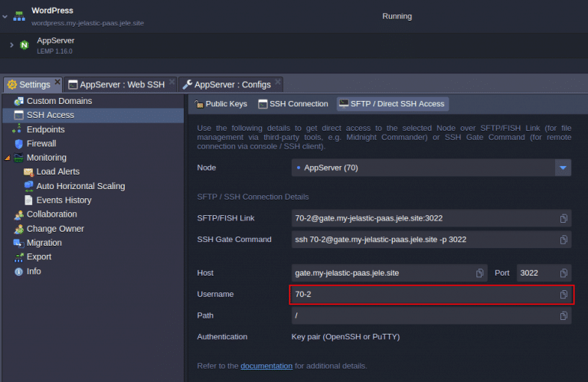The height and width of the screenshot is (382, 588).
Task: Click the WordPress environment topology icon
Action: pyautogui.click(x=19, y=17)
